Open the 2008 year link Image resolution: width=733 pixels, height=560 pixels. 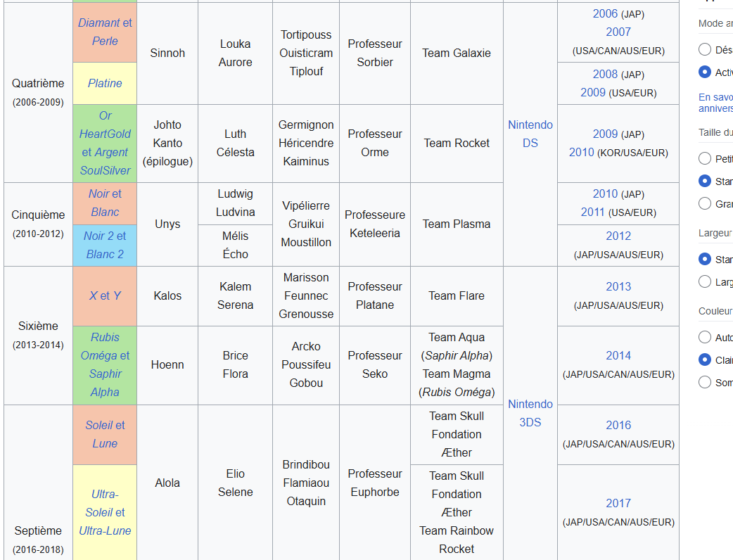point(605,74)
